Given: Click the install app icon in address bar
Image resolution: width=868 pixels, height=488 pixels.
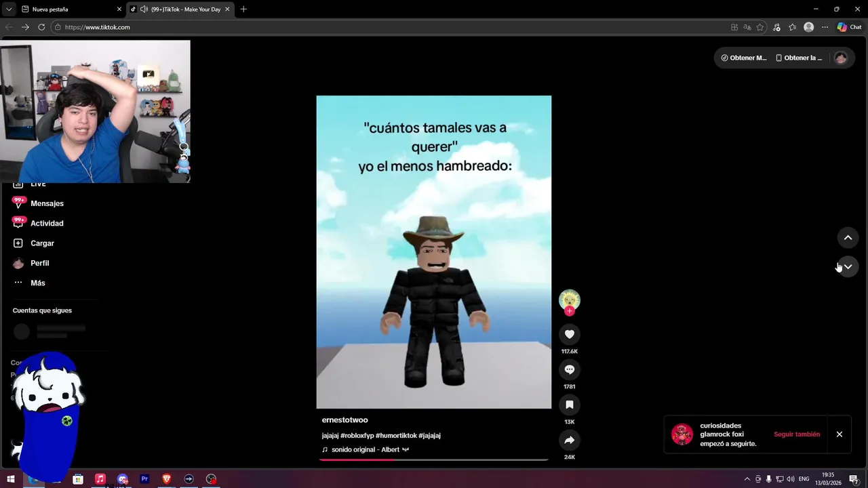Looking at the screenshot, I should 734,27.
